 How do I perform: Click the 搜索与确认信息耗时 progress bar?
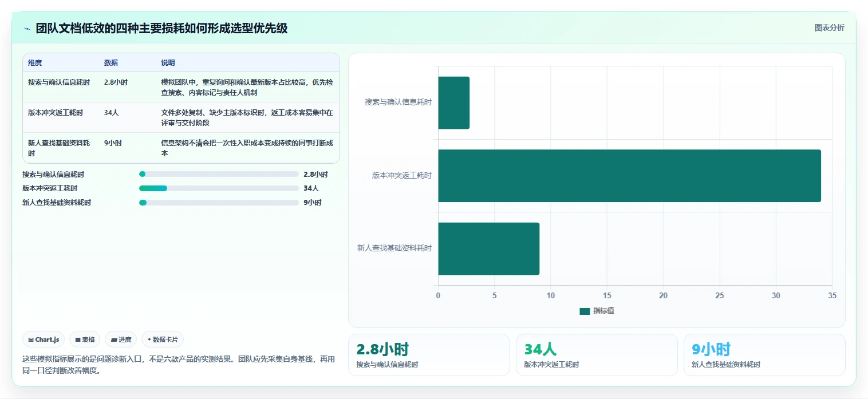219,174
